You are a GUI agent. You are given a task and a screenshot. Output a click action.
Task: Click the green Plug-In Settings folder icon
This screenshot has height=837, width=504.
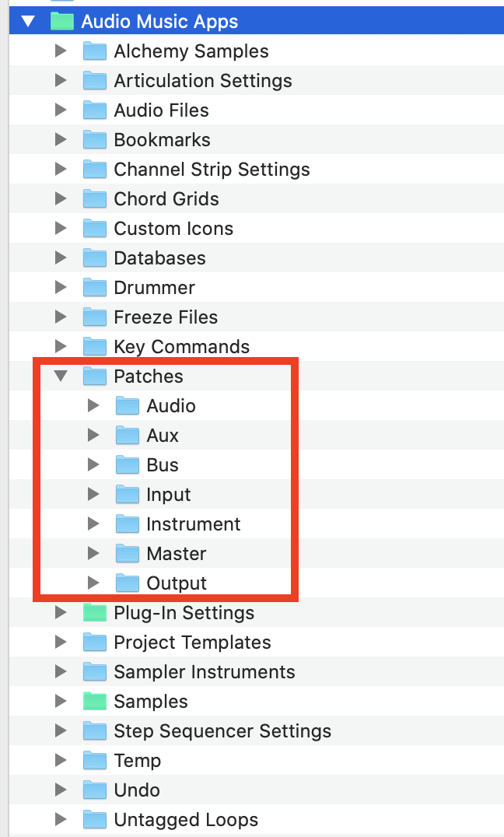[x=93, y=613]
